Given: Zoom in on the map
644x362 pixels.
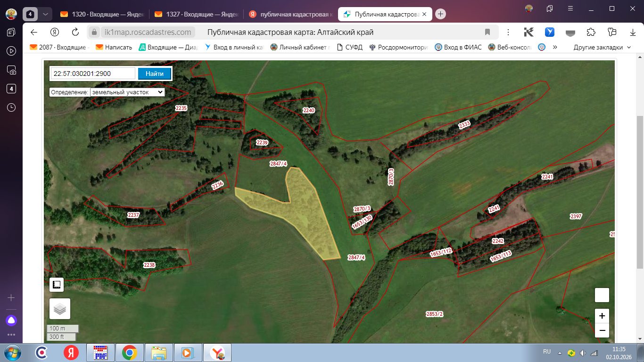Looking at the screenshot, I should (602, 316).
